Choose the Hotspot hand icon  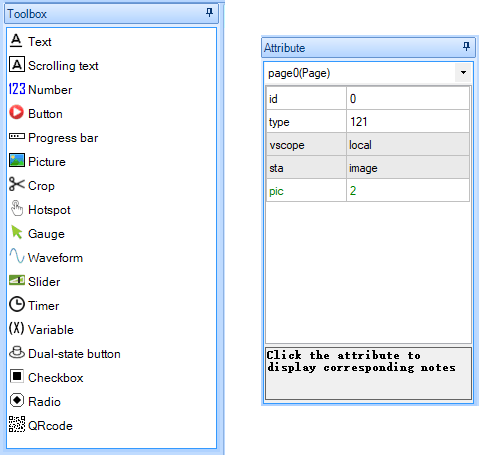tap(17, 208)
